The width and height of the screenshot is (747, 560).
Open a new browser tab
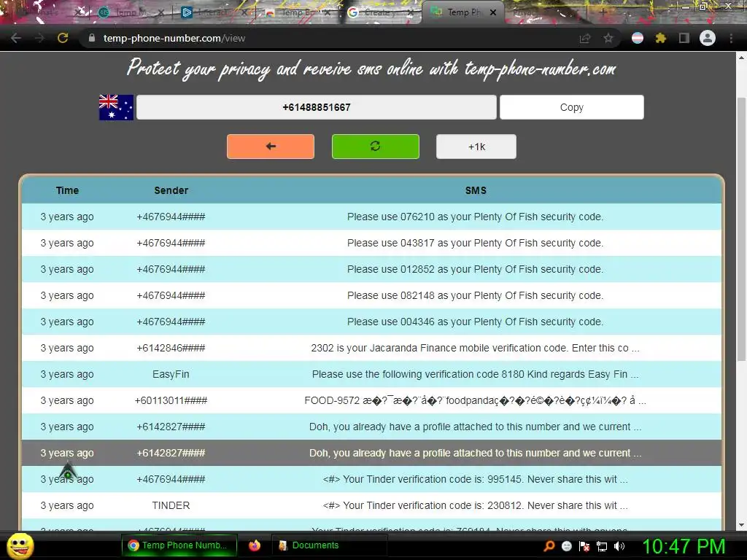click(x=603, y=13)
